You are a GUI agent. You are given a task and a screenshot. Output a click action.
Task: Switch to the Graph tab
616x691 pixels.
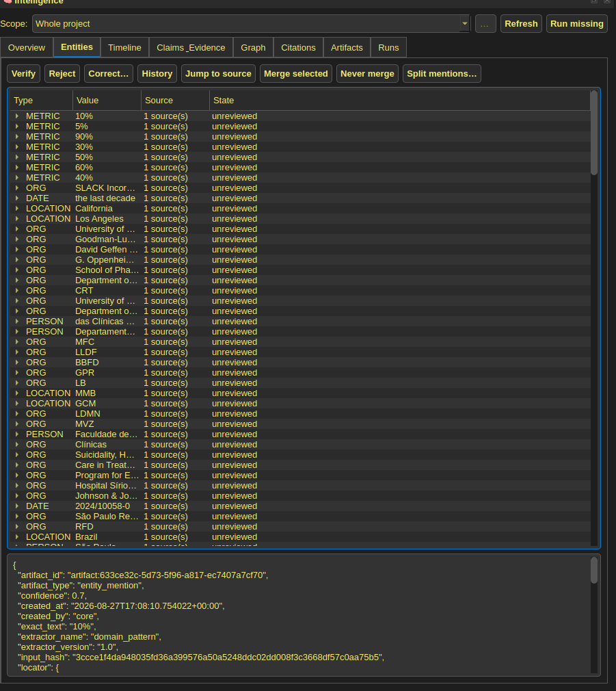[253, 48]
